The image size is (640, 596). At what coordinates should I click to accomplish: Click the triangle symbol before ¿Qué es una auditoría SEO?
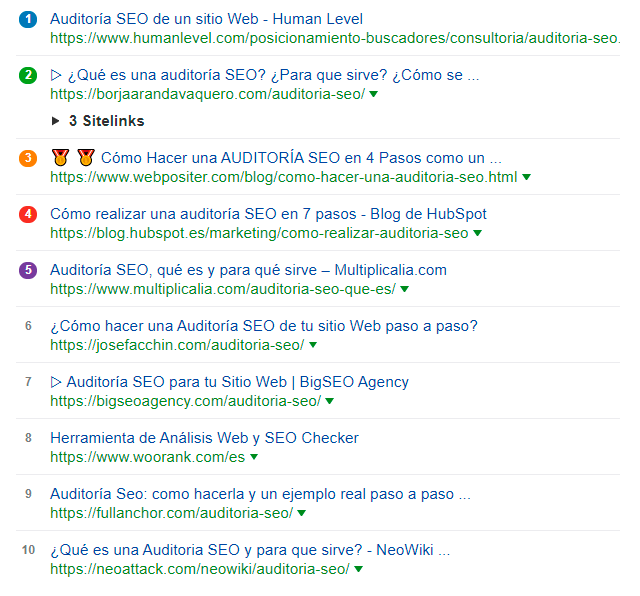pyautogui.click(x=56, y=75)
